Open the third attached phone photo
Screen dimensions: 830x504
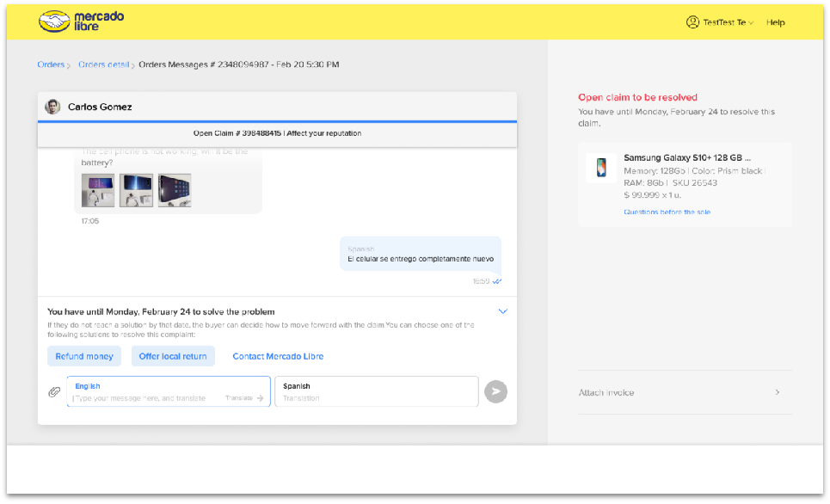[x=175, y=190]
